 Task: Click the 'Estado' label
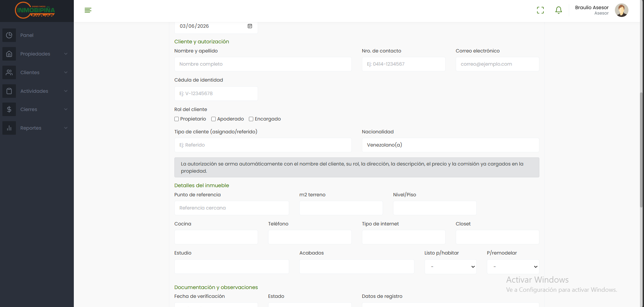point(276,296)
